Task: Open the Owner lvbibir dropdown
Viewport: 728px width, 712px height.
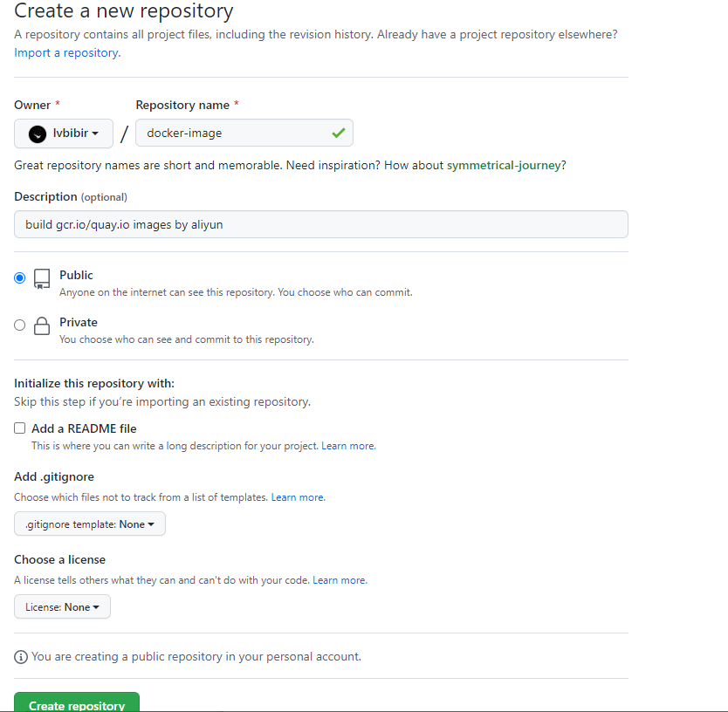Action: (64, 133)
